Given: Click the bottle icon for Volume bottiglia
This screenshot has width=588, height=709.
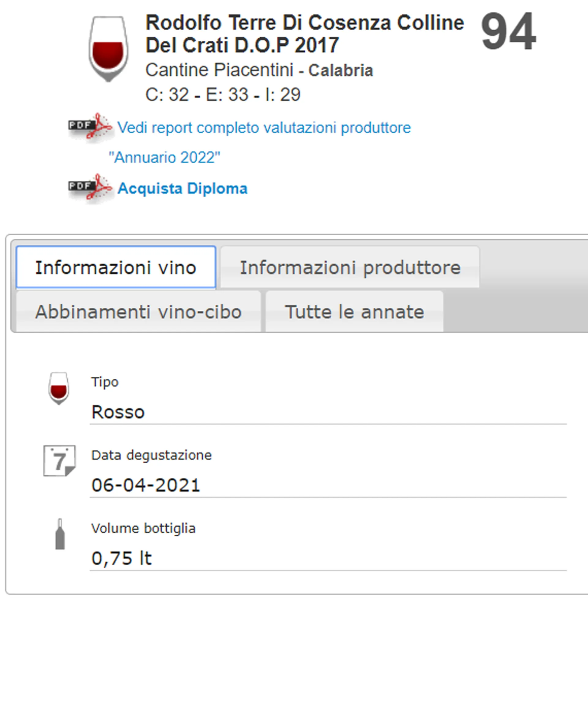Looking at the screenshot, I should [x=60, y=534].
